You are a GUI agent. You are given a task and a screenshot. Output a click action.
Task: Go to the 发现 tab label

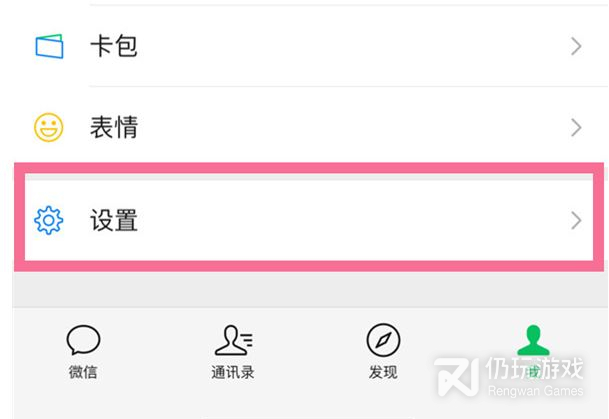pyautogui.click(x=383, y=373)
